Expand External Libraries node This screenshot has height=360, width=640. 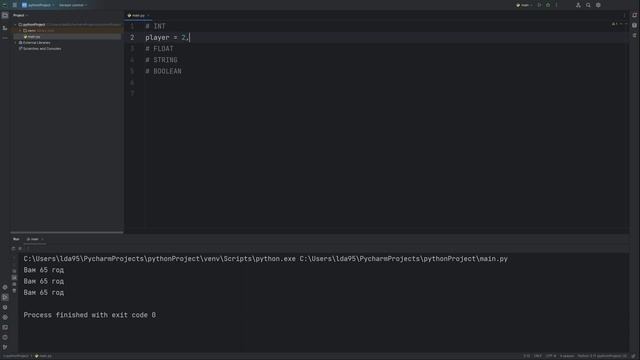[x=16, y=42]
